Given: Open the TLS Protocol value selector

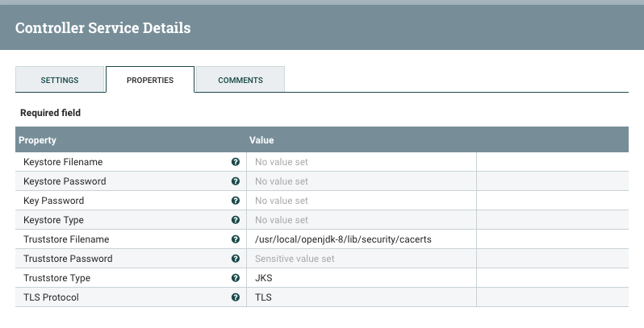Looking at the screenshot, I should (362, 297).
